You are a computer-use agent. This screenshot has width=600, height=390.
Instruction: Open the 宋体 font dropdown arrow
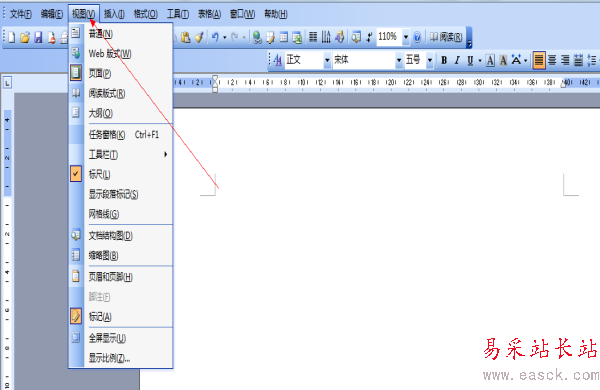tap(399, 60)
